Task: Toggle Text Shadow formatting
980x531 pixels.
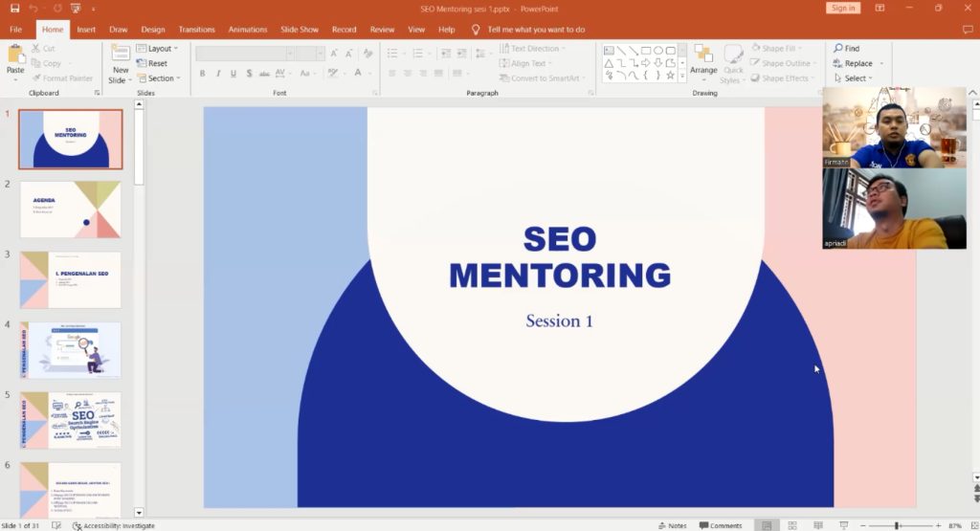Action: click(249, 73)
